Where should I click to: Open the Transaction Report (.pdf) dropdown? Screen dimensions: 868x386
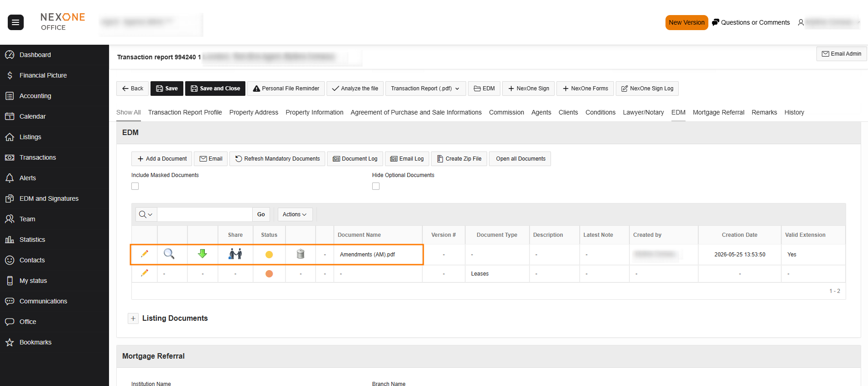(426, 89)
